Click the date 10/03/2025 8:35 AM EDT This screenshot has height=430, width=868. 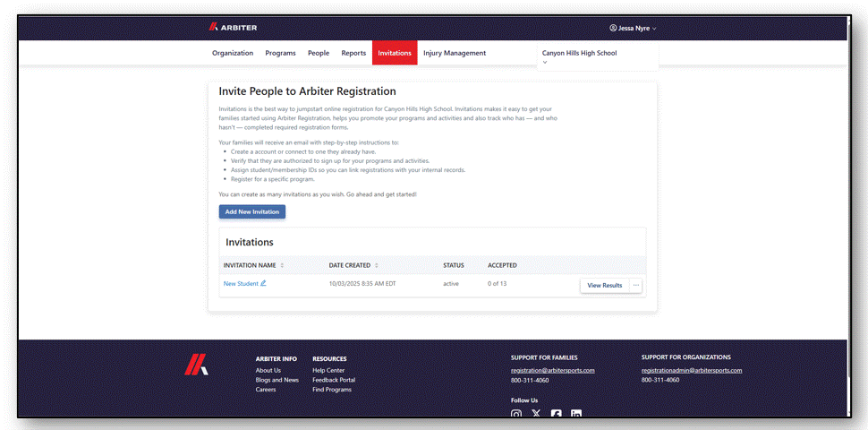362,284
